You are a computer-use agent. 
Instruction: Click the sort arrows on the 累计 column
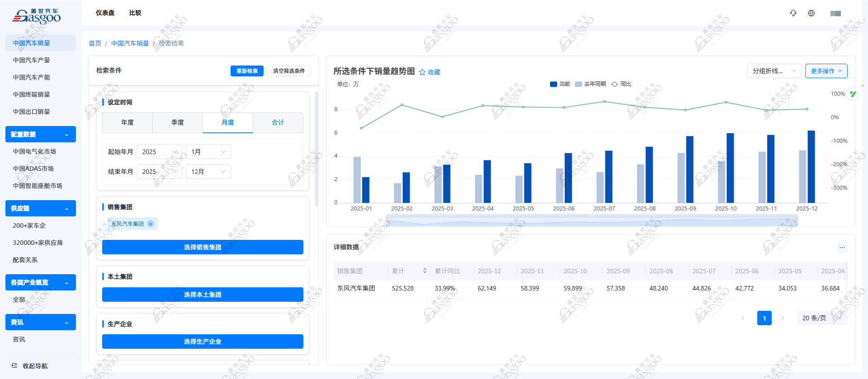pyautogui.click(x=425, y=271)
